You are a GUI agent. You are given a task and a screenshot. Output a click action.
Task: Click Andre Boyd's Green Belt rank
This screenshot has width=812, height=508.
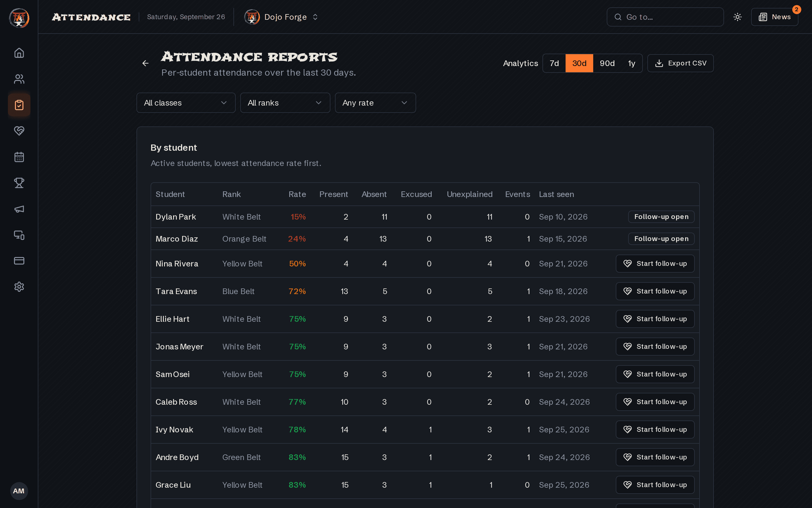[241, 457]
